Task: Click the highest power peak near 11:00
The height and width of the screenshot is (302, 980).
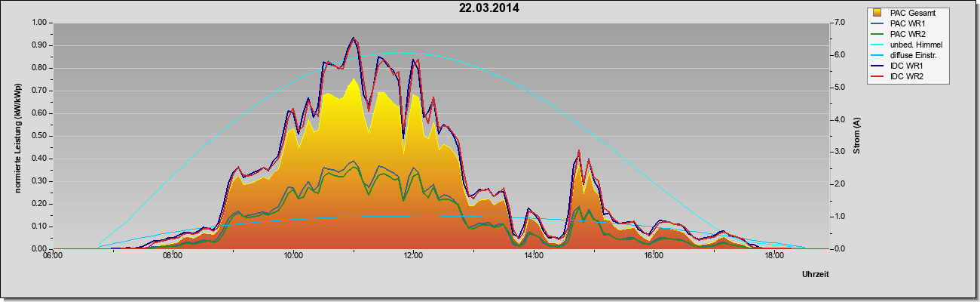Action: click(353, 38)
